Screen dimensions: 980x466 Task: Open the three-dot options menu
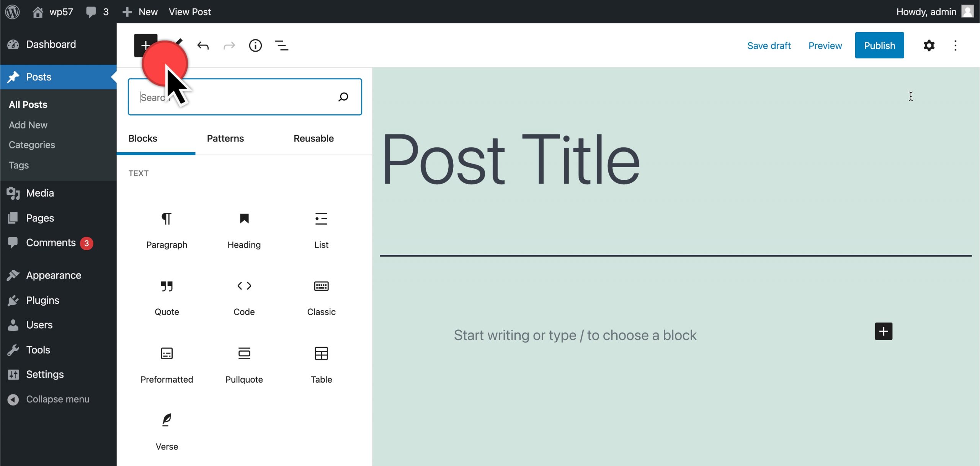tap(955, 46)
